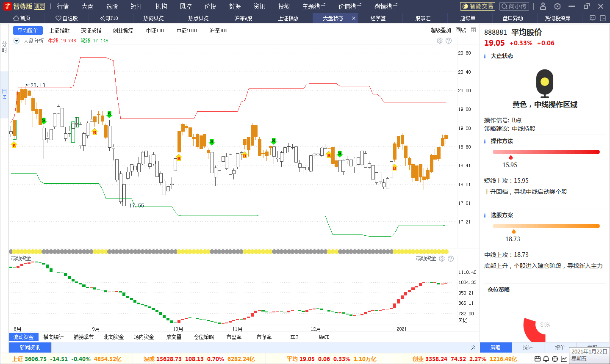Open the bell alert icon in status bar
This screenshot has width=610, height=364.
point(546,359)
